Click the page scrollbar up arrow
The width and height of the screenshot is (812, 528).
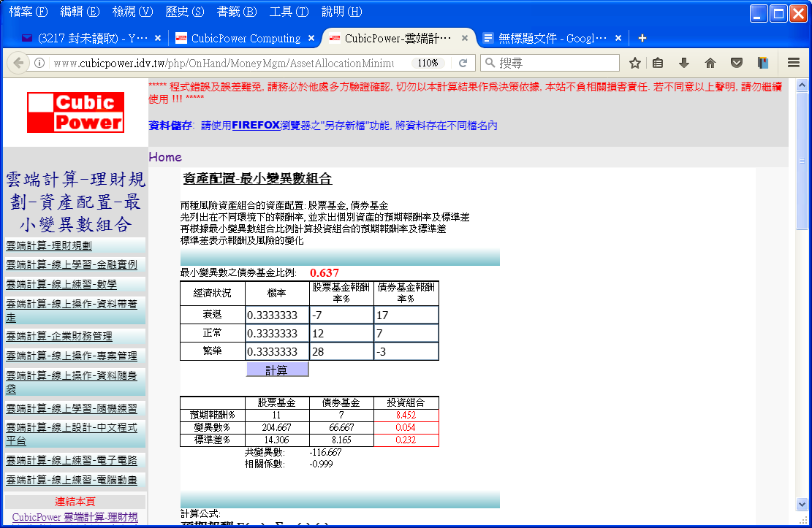(802, 85)
